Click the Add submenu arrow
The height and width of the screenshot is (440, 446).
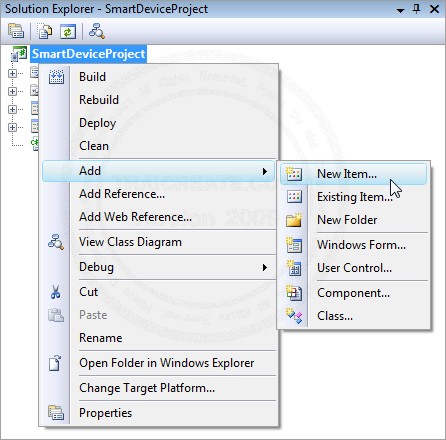pyautogui.click(x=265, y=171)
